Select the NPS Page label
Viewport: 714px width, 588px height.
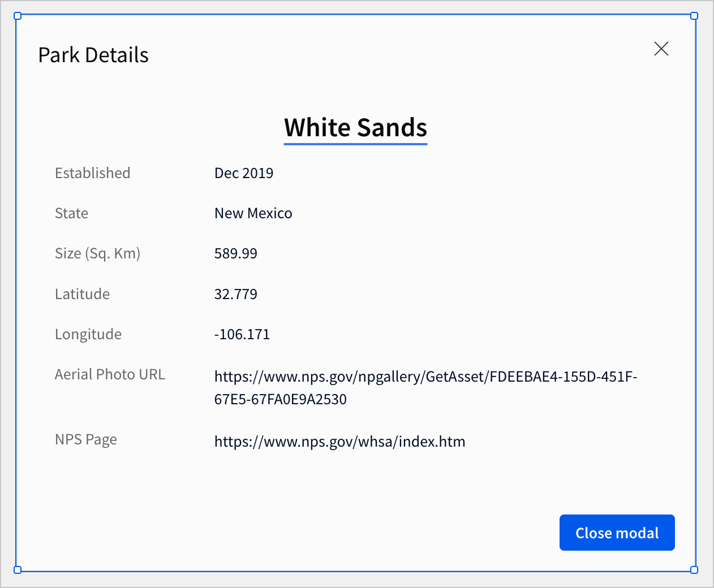click(x=86, y=439)
